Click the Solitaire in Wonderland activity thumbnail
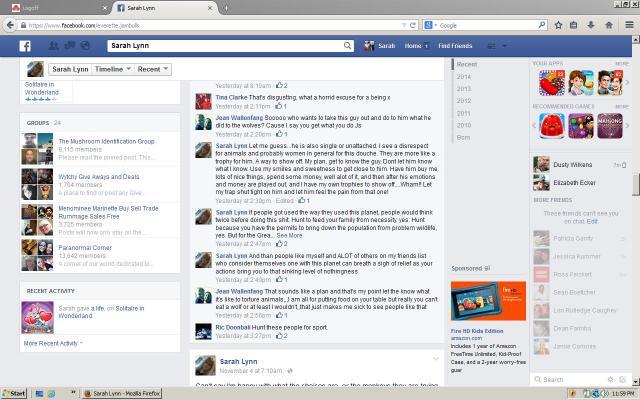The height and width of the screenshot is (400, 640). [x=37, y=318]
